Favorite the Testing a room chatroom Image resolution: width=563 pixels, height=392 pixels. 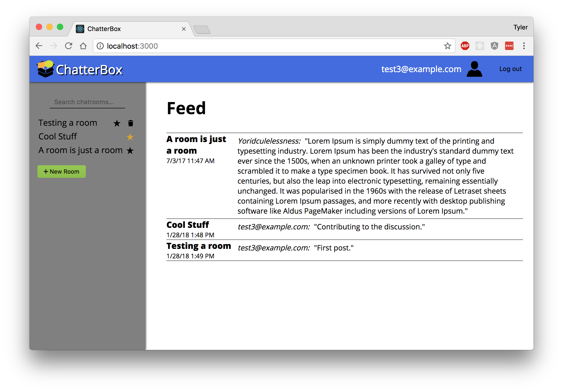[117, 123]
